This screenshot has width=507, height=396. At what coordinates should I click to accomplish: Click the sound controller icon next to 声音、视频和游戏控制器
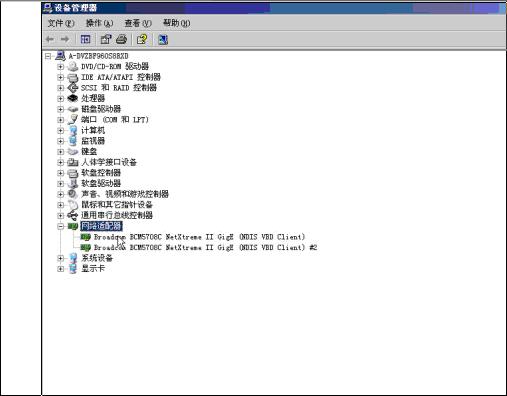(x=73, y=194)
